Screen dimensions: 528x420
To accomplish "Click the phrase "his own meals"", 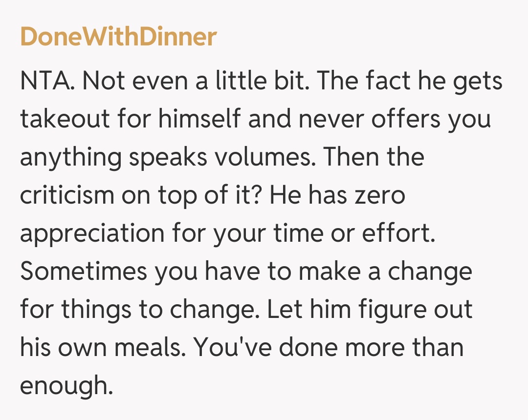I will (101, 348).
